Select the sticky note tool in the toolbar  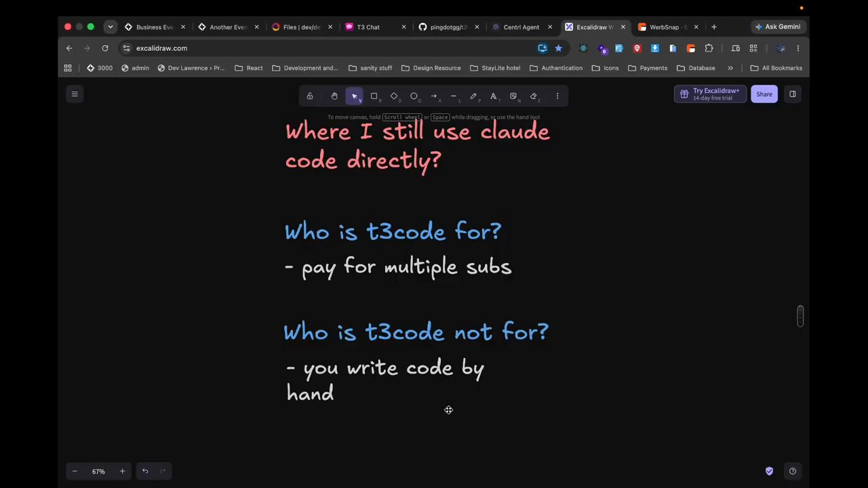(513, 96)
